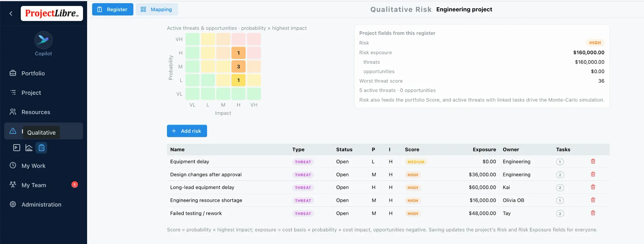
Task: Delete the Failed testing / rework risk
Action: pos(593,213)
